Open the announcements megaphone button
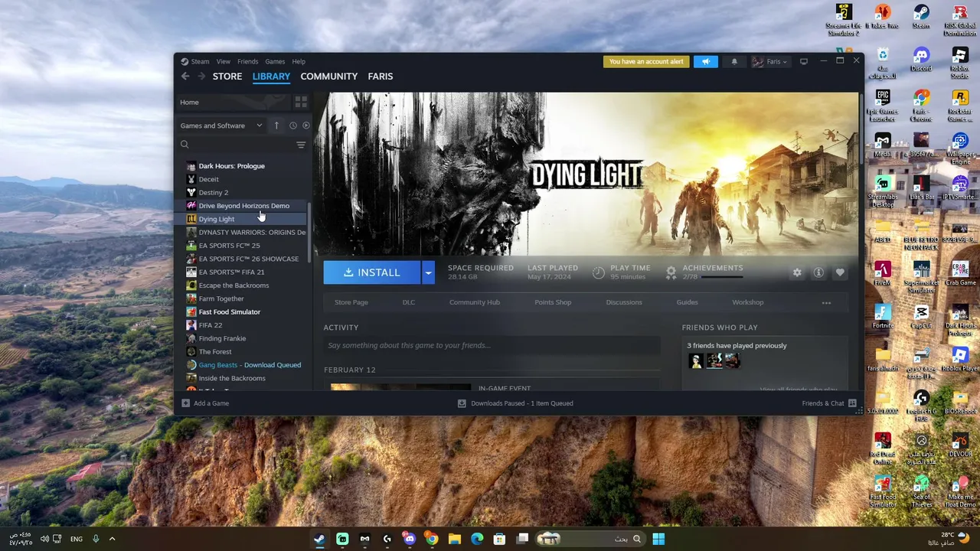Image resolution: width=980 pixels, height=551 pixels. pyautogui.click(x=706, y=61)
